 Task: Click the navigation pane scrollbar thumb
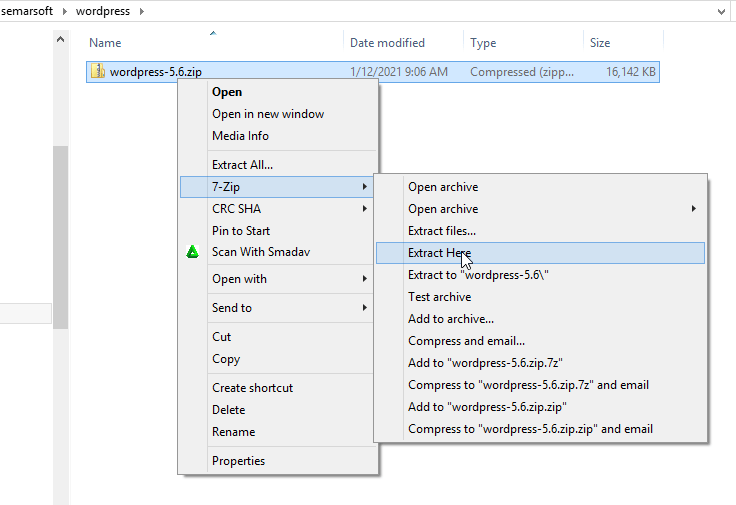61,237
